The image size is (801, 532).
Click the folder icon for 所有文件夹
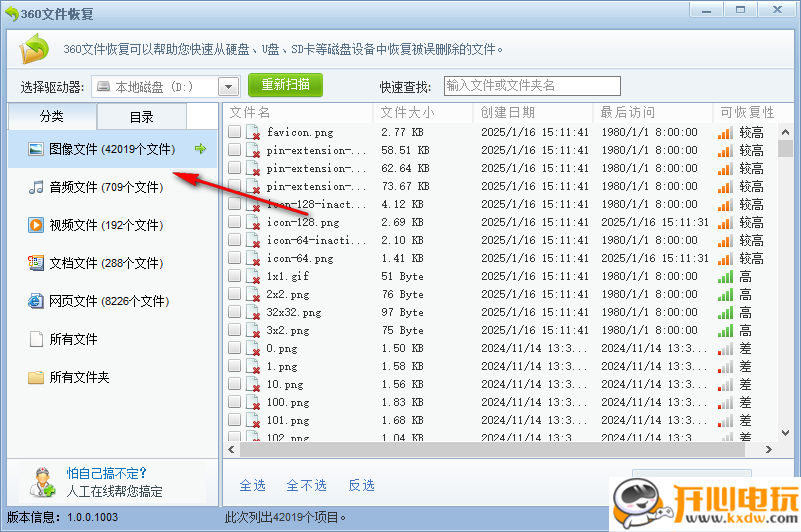click(36, 377)
